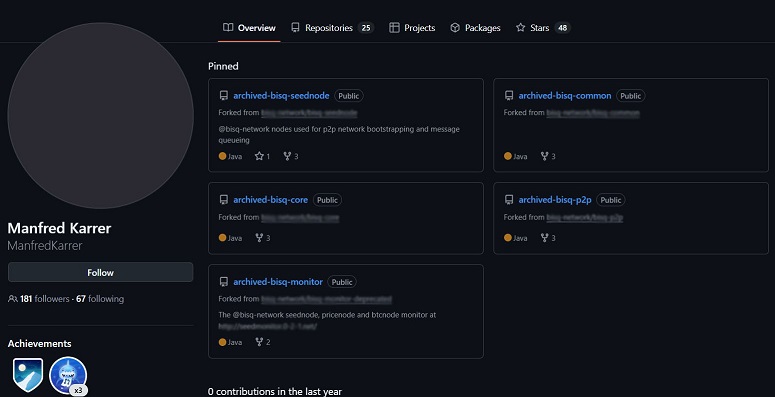Open forked-from link on archived-bisq-core card
Image resolution: width=775 pixels, height=397 pixels.
(300, 217)
